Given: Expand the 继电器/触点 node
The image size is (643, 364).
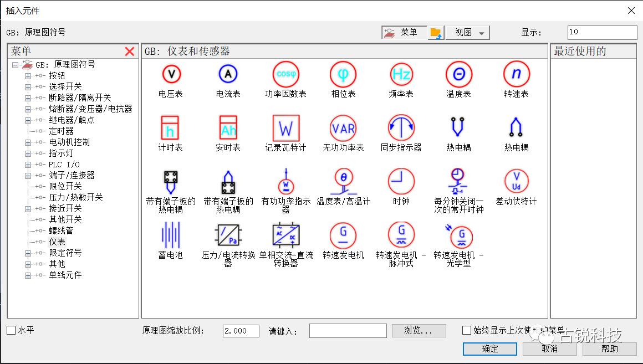Looking at the screenshot, I should click(x=28, y=120).
